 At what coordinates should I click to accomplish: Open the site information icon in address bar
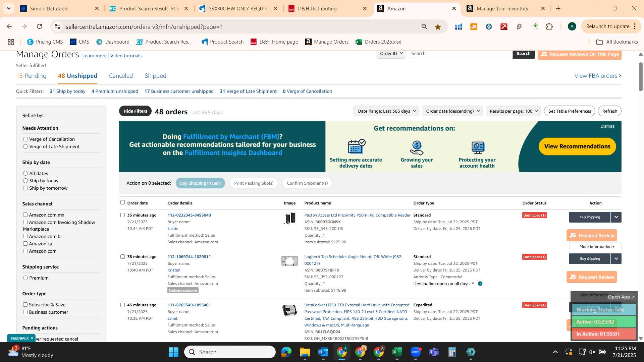(57, 26)
